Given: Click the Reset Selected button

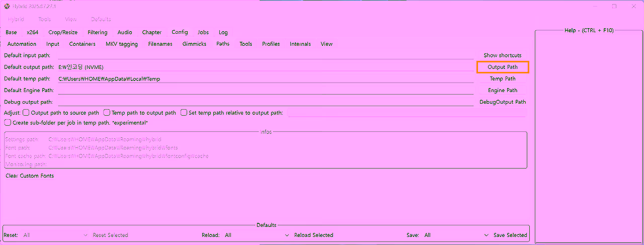Looking at the screenshot, I should click(110, 235).
